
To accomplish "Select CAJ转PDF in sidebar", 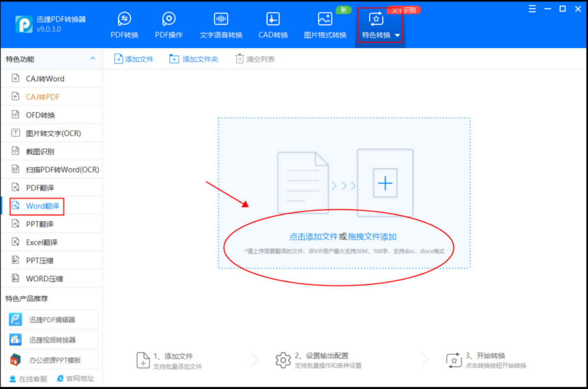I will [51, 97].
